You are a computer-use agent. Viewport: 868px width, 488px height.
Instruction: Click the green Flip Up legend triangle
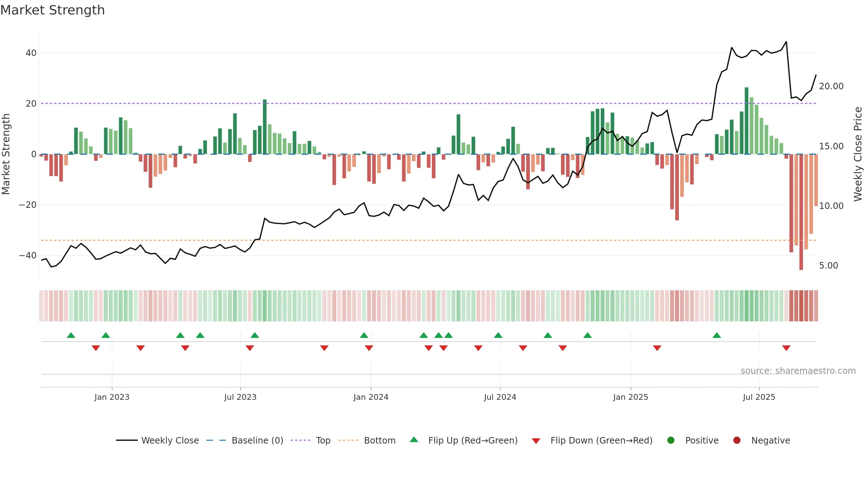[414, 440]
